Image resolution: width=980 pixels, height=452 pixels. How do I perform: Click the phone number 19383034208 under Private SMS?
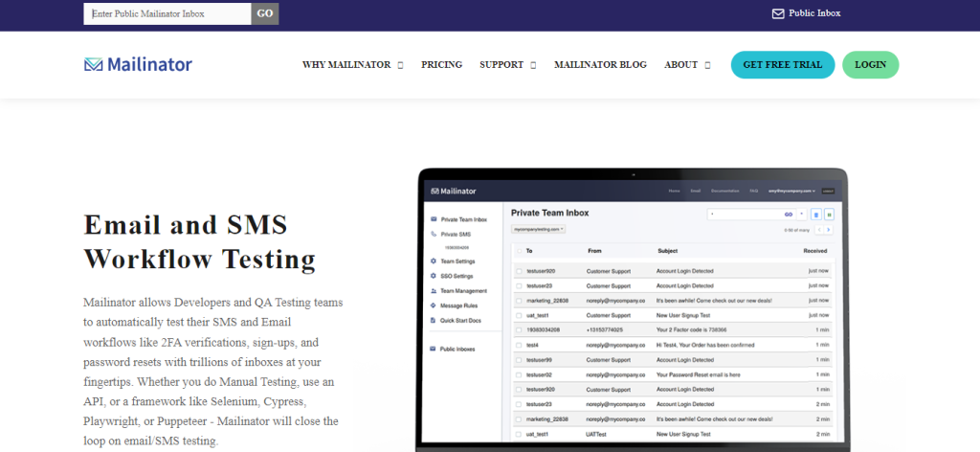point(458,248)
